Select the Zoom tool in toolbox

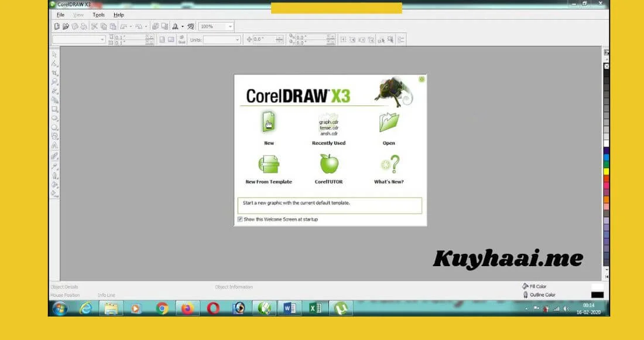click(54, 82)
